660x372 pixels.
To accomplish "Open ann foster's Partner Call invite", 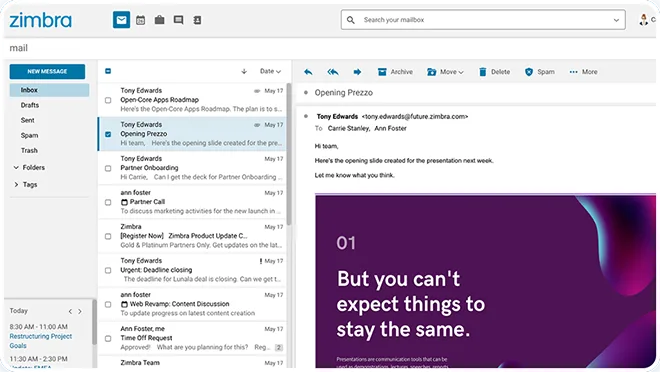I will coord(192,202).
